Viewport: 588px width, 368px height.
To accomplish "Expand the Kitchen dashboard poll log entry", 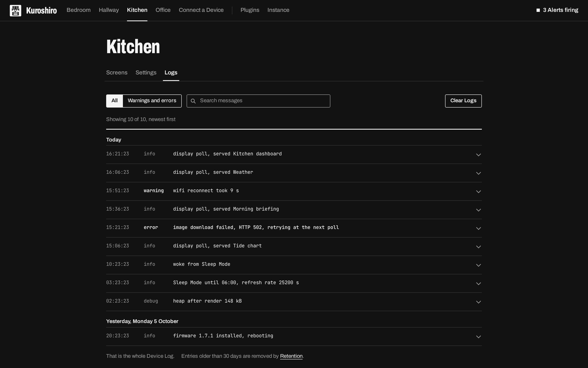I will [294, 155].
